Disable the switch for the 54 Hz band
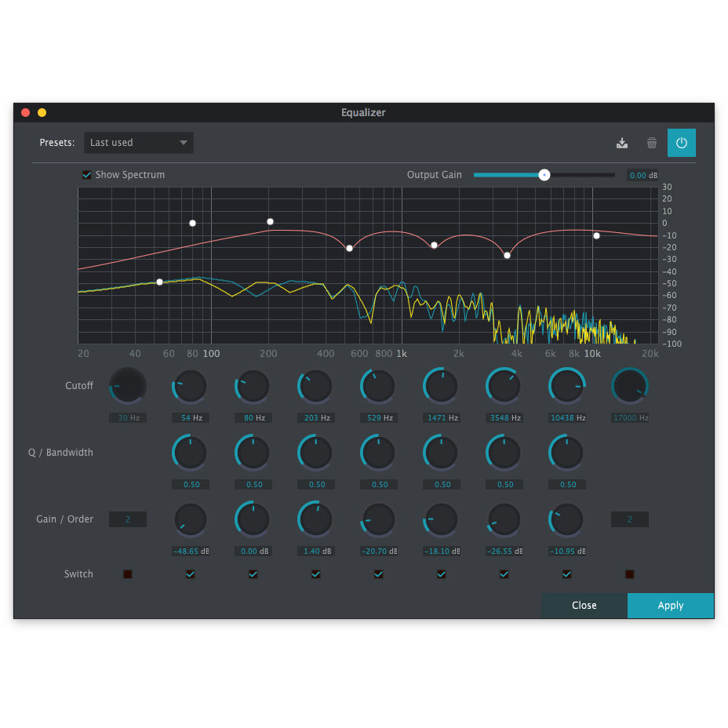This screenshot has height=728, width=728. click(x=190, y=574)
